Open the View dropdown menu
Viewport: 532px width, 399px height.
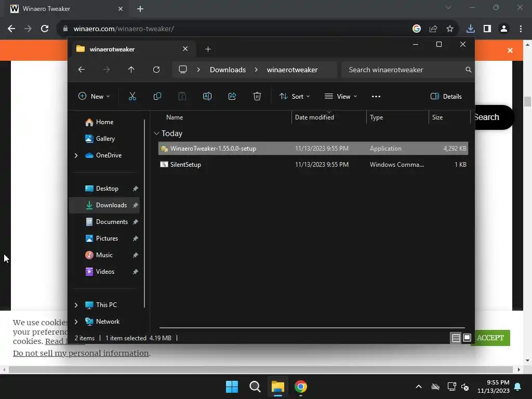point(341,96)
